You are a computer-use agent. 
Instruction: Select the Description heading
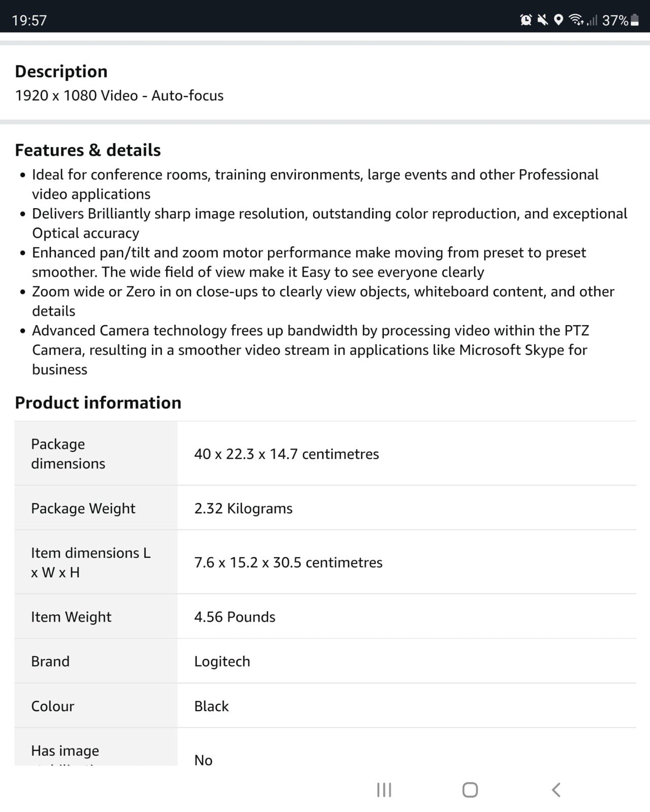[61, 72]
